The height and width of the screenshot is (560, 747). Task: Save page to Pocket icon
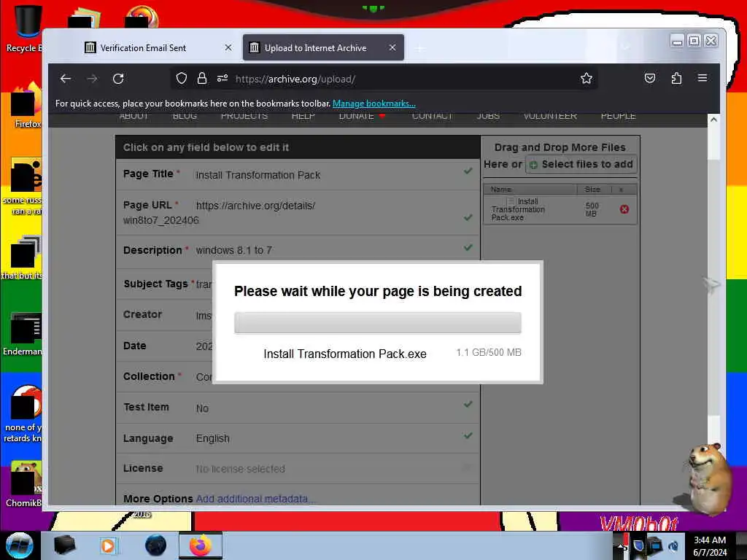tap(650, 78)
